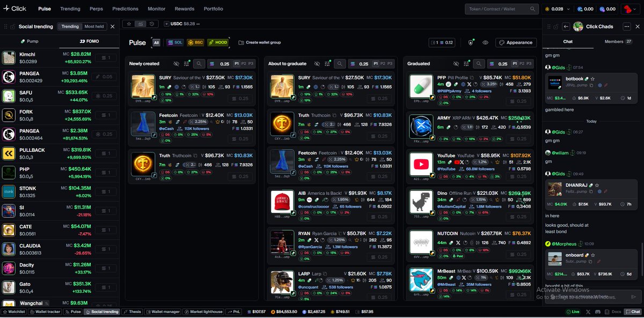
Task: Click the Click logo in the top-left
Action: coord(14,9)
